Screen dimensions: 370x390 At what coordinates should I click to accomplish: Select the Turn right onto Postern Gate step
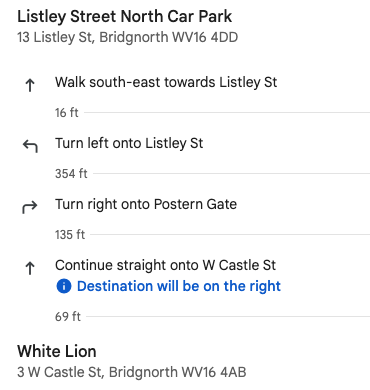click(146, 204)
